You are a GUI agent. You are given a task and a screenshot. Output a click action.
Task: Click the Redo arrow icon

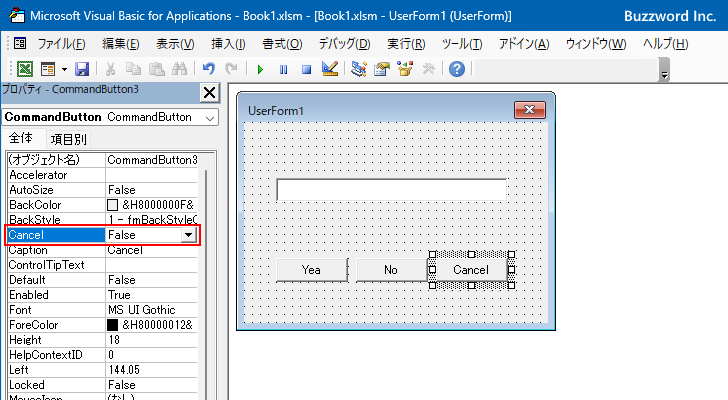(x=231, y=69)
